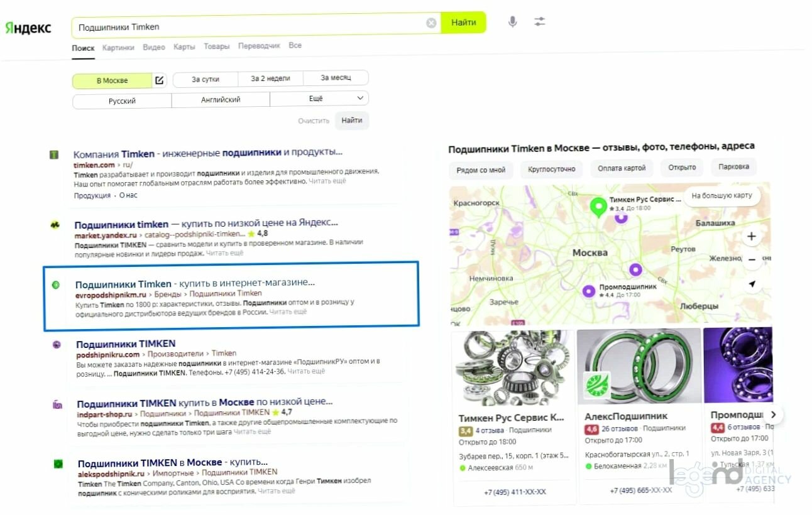
Task: Click the phone number +7 (495) 665-XX-XX
Action: tap(640, 491)
